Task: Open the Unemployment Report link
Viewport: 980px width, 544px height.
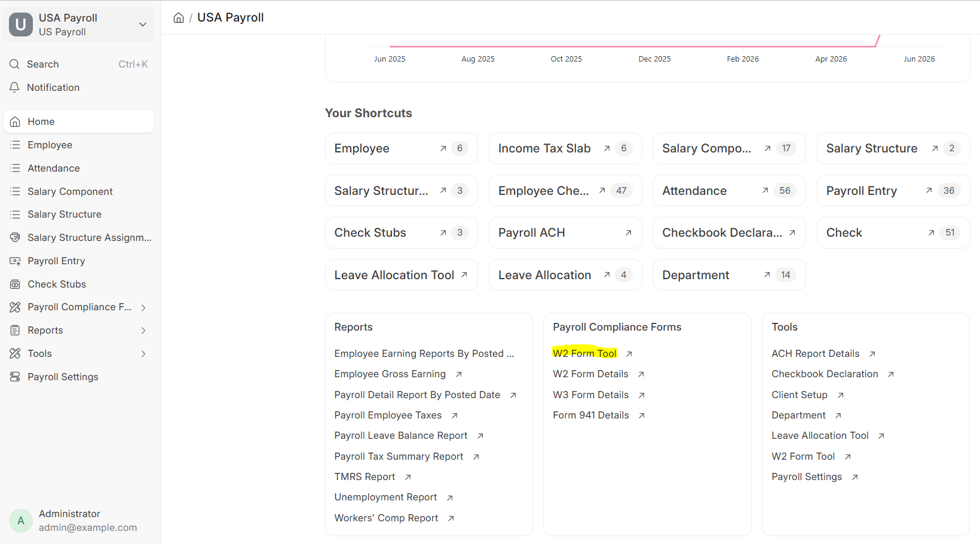Action: (385, 497)
